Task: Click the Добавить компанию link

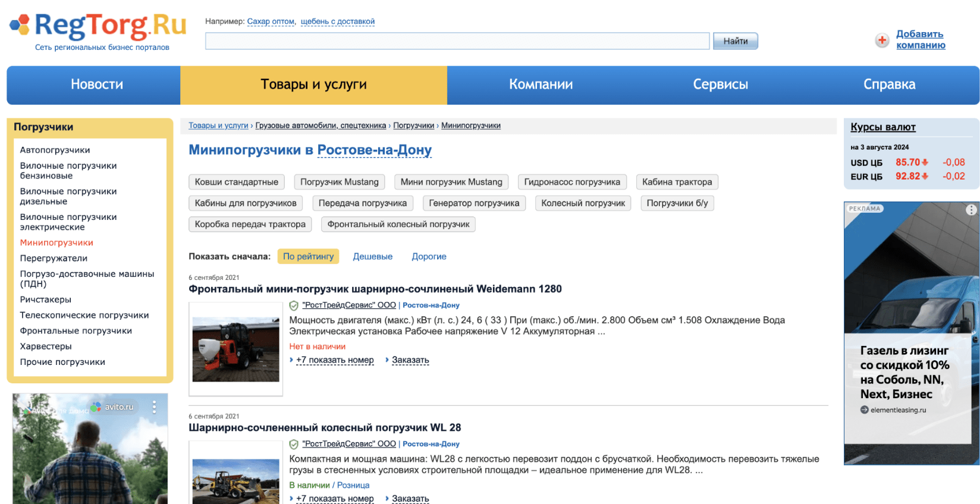Action: click(x=921, y=39)
